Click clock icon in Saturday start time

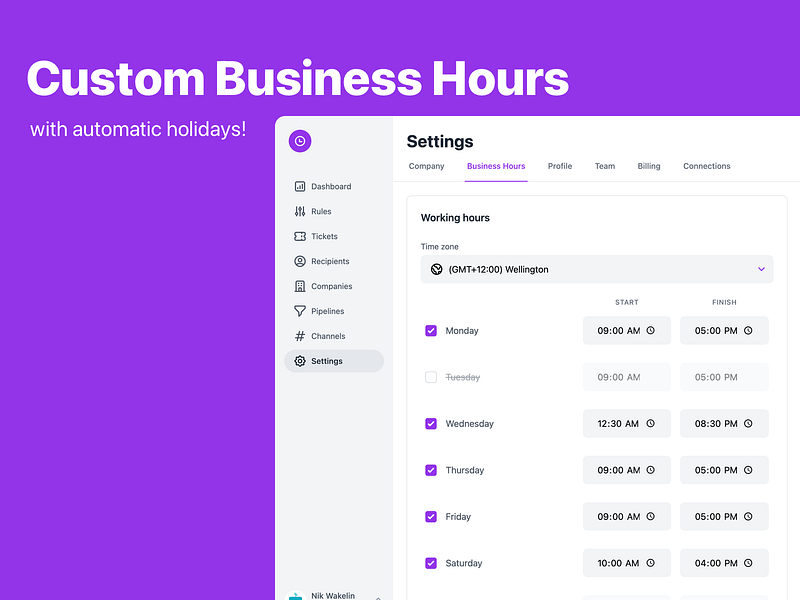(x=651, y=563)
